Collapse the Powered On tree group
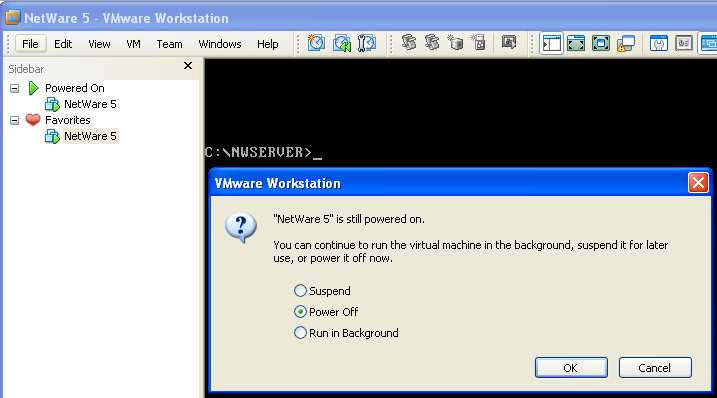 click(15, 88)
